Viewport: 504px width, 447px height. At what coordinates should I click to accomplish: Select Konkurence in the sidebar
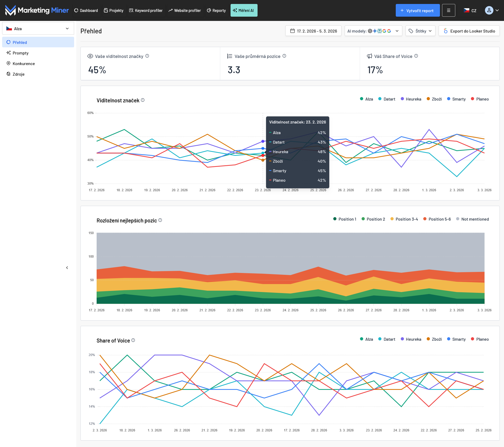click(x=24, y=63)
